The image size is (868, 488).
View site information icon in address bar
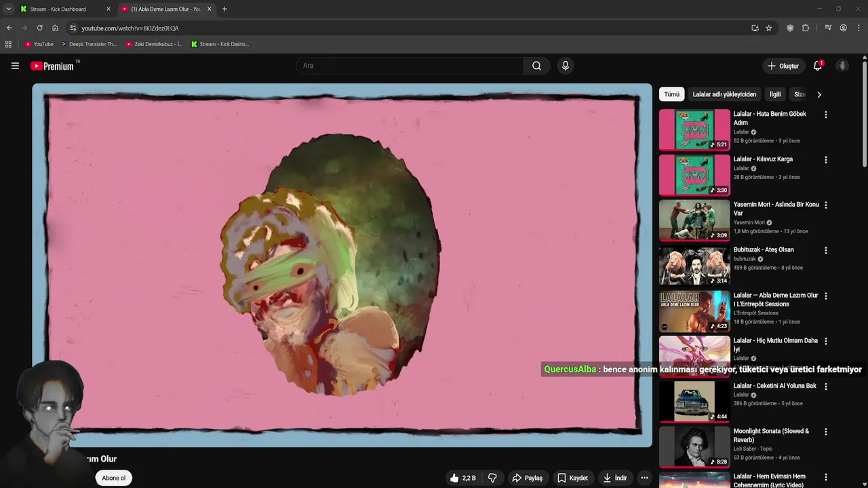[x=73, y=28]
